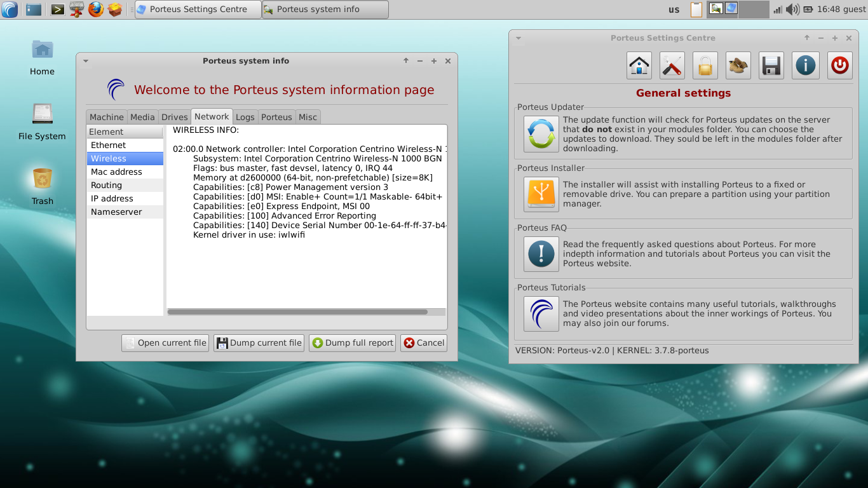
Task: Switch to the Drives tab
Action: pos(175,117)
